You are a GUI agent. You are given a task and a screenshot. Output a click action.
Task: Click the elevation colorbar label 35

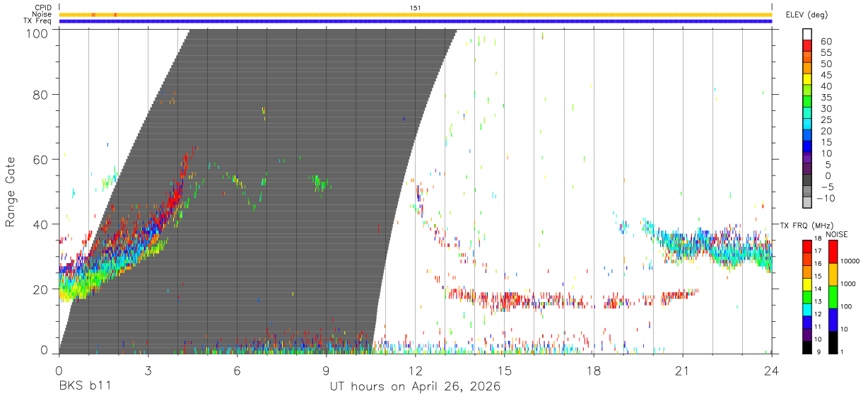point(825,98)
